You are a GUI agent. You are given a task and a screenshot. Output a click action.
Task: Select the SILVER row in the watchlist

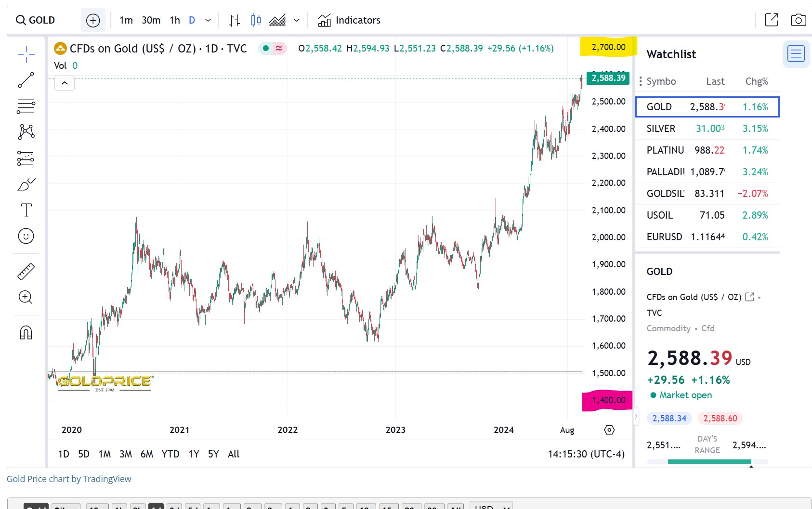(x=707, y=129)
